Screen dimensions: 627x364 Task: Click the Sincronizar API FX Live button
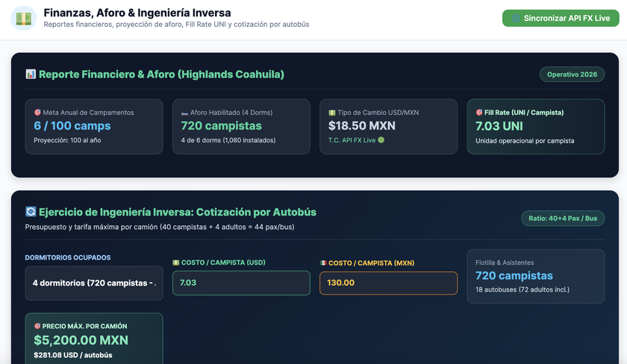pos(561,18)
